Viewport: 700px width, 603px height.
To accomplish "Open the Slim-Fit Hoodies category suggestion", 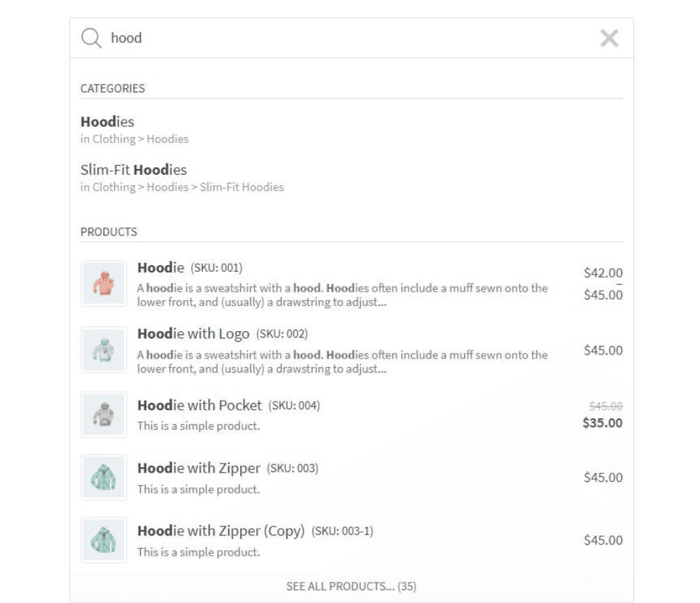I will point(134,170).
